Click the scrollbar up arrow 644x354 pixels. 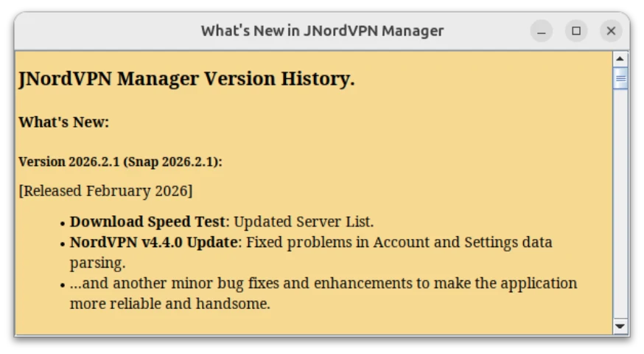coord(620,59)
